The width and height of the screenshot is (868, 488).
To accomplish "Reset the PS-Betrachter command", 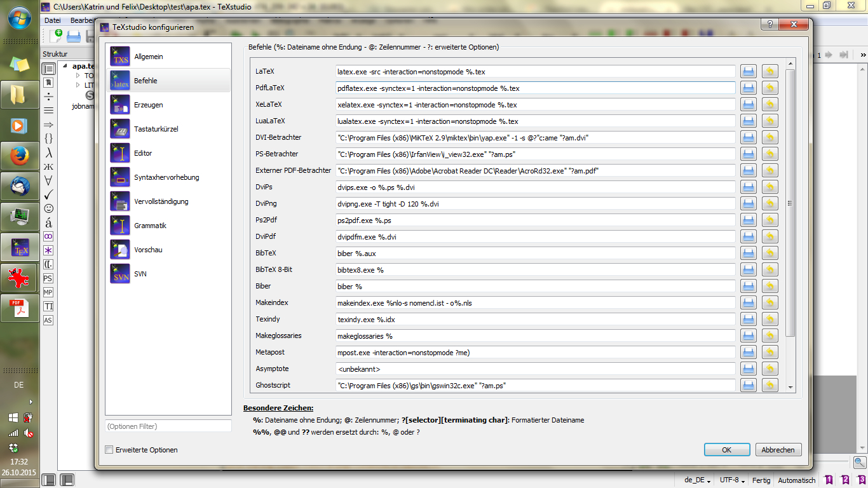I will pos(770,154).
